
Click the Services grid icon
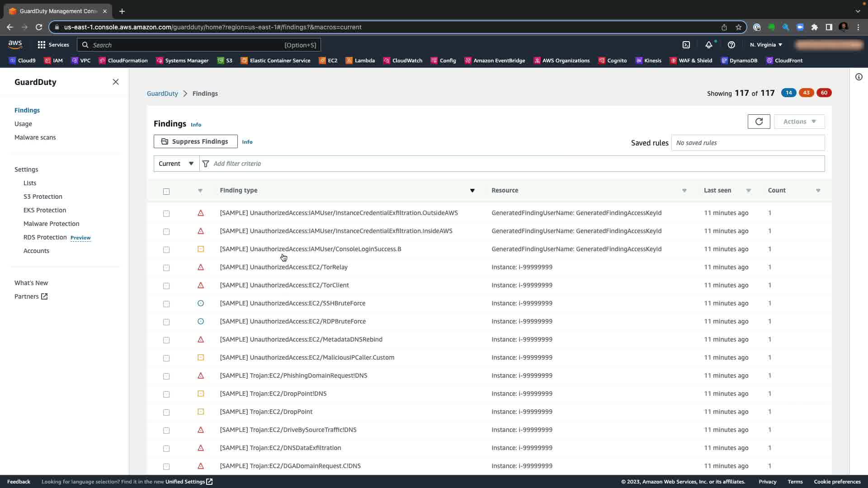42,45
